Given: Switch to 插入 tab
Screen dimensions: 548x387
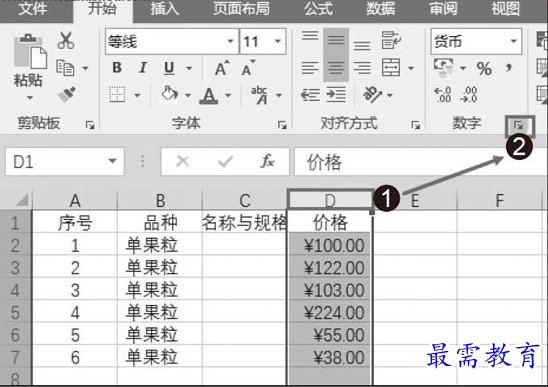Looking at the screenshot, I should pos(165,9).
